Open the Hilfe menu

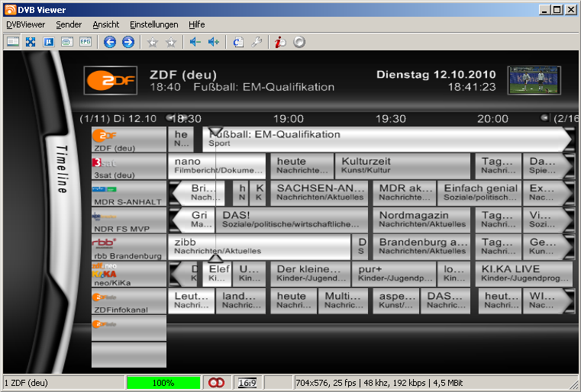(197, 24)
